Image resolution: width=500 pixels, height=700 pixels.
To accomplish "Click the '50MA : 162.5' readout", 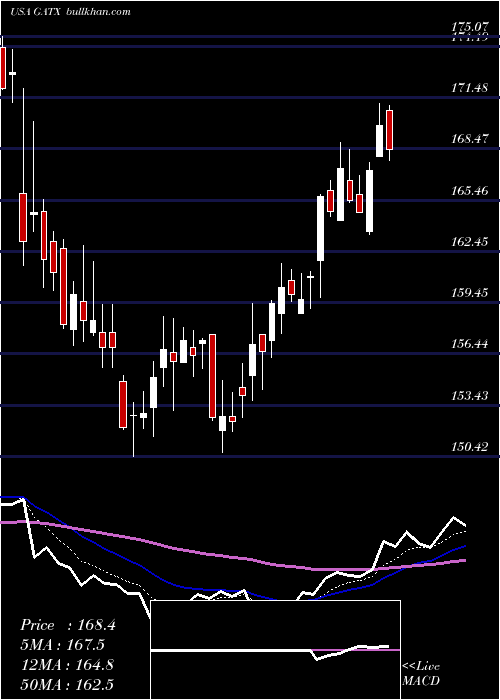I will pyautogui.click(x=67, y=685).
